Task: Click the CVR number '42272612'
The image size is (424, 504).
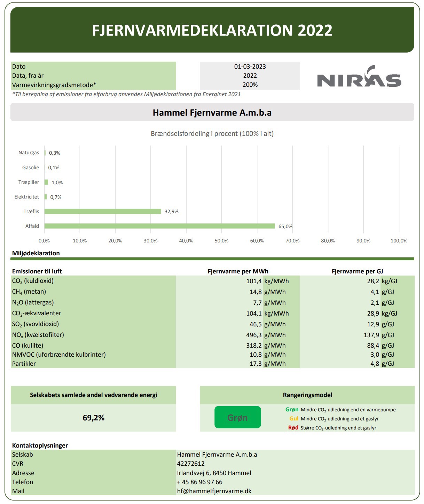Action: [191, 464]
